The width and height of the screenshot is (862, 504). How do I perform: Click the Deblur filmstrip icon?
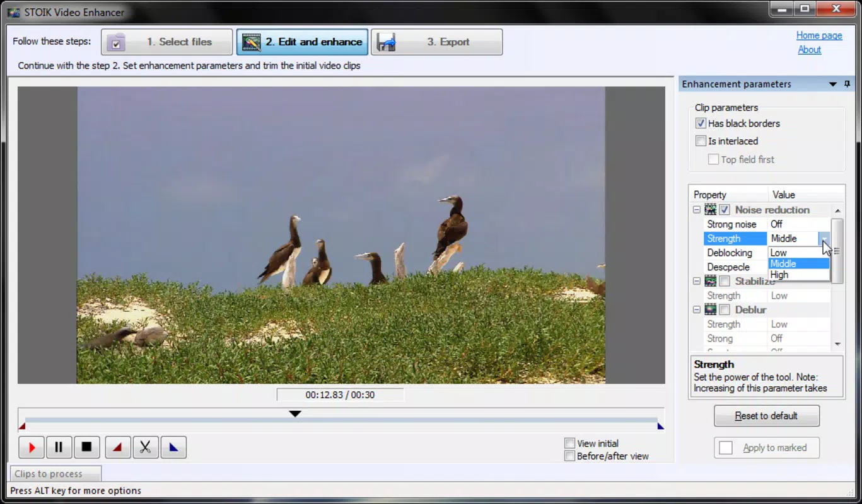point(711,309)
